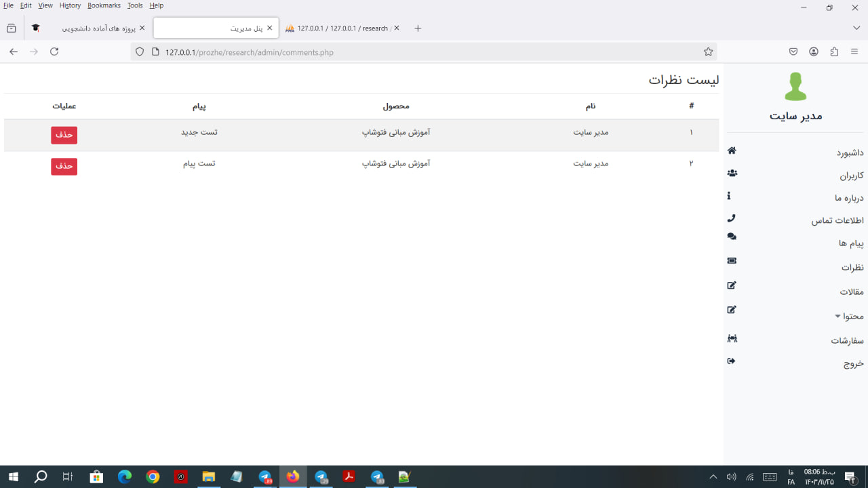Click the sign-out icon beside خروج
This screenshot has width=868, height=488.
[x=731, y=361]
